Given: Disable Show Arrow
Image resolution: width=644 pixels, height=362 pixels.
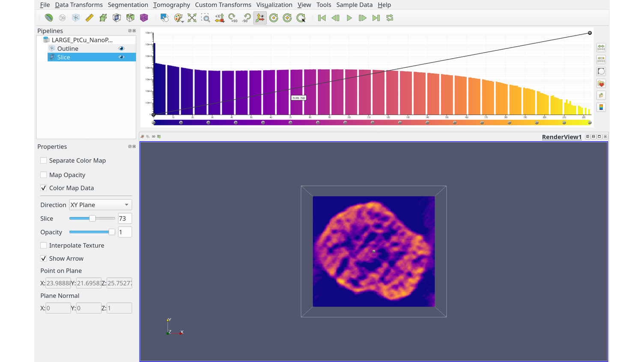Looking at the screenshot, I should [x=43, y=258].
